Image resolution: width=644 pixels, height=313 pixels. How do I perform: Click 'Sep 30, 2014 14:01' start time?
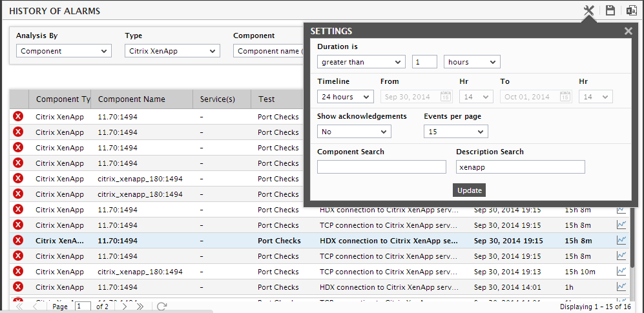coord(507,287)
